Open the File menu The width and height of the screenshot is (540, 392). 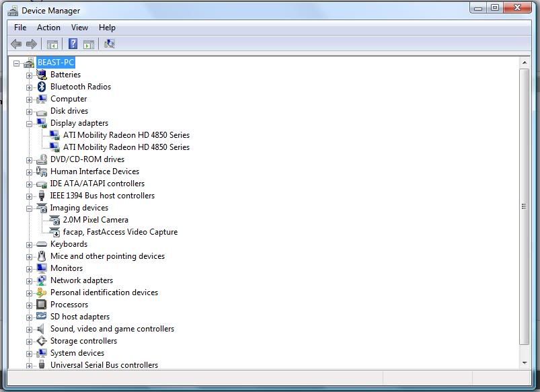20,28
